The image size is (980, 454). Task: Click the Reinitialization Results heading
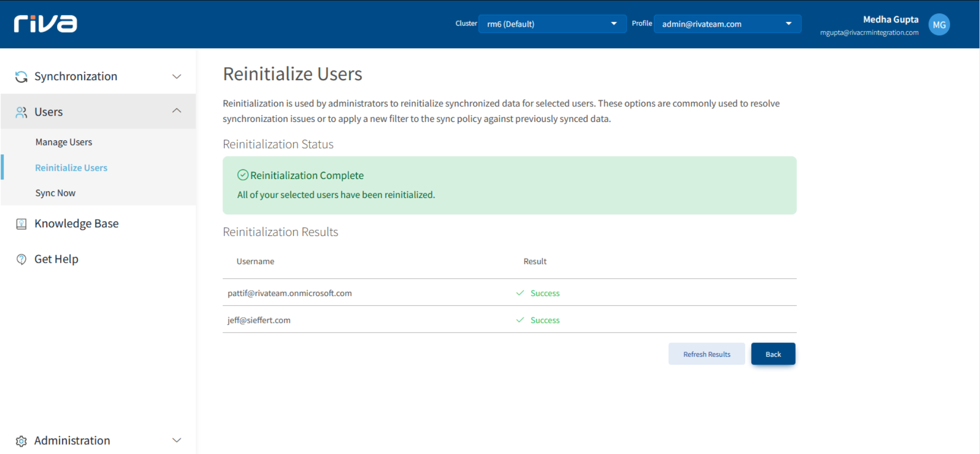click(x=280, y=232)
